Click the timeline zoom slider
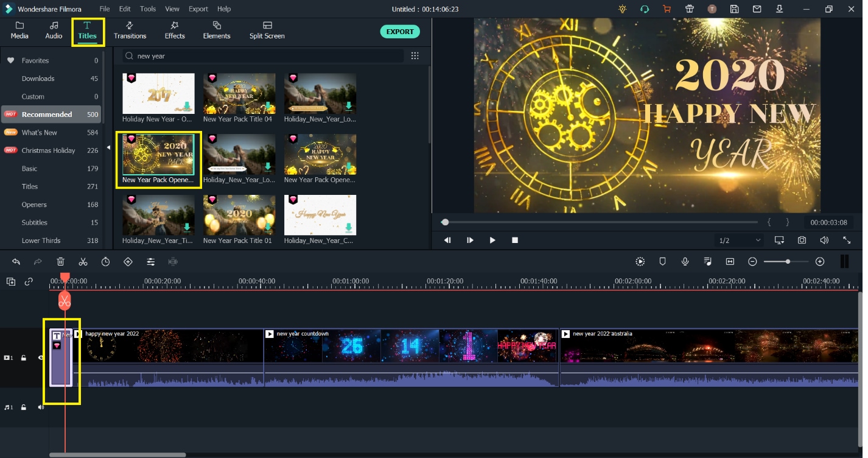The height and width of the screenshot is (458, 868). pyautogui.click(x=786, y=262)
